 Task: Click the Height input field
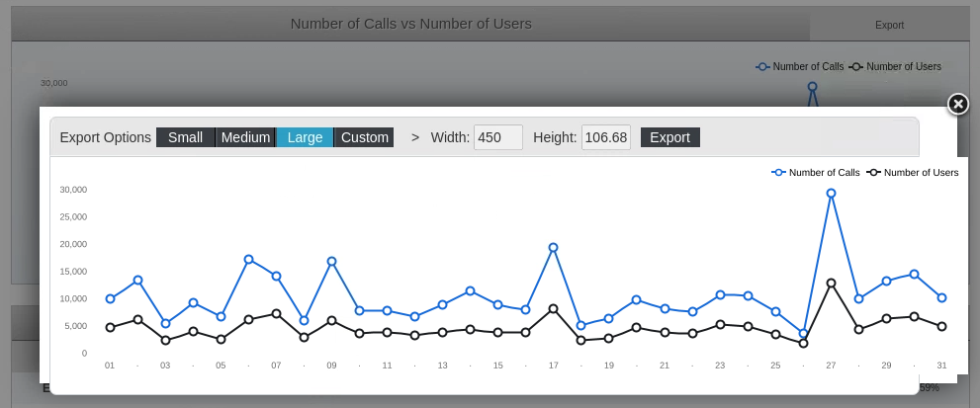605,137
